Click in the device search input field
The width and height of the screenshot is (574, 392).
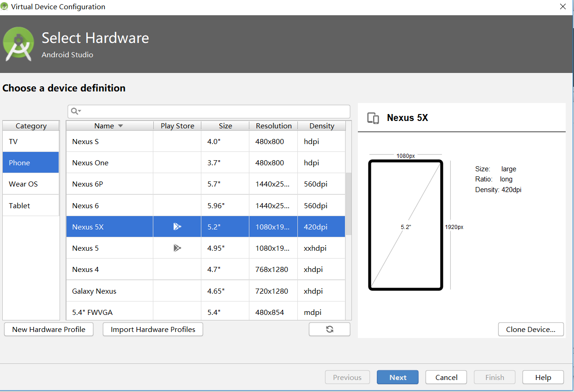[209, 111]
